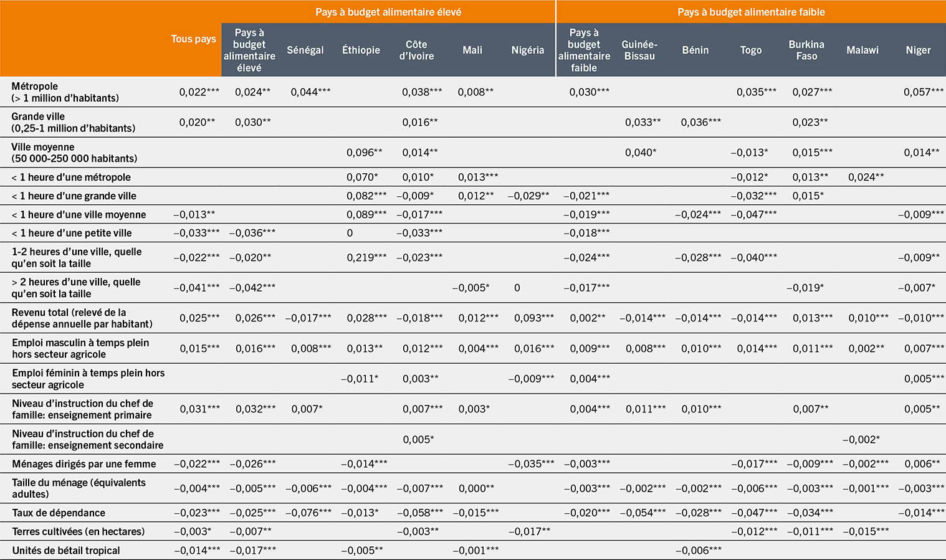Image resolution: width=946 pixels, height=560 pixels.
Task: Select the '< 1 heure d'une petite ville' row label
Action: click(72, 233)
